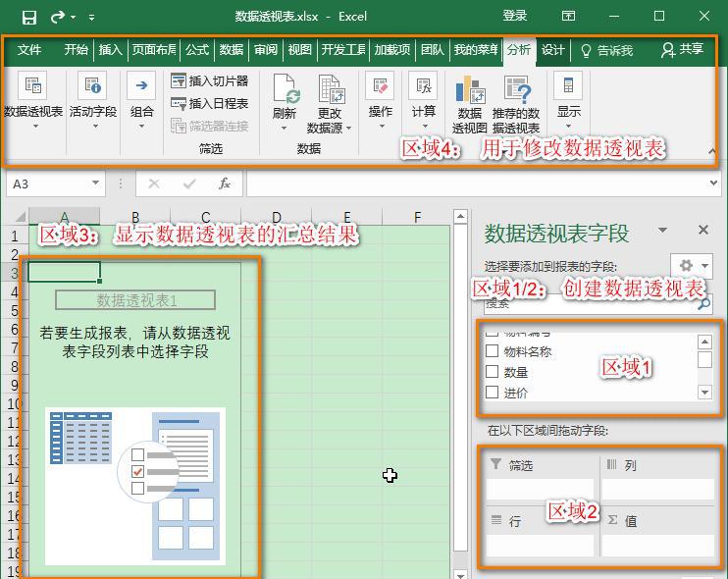Expand the 组合 group button
The width and height of the screenshot is (728, 579).
[141, 100]
